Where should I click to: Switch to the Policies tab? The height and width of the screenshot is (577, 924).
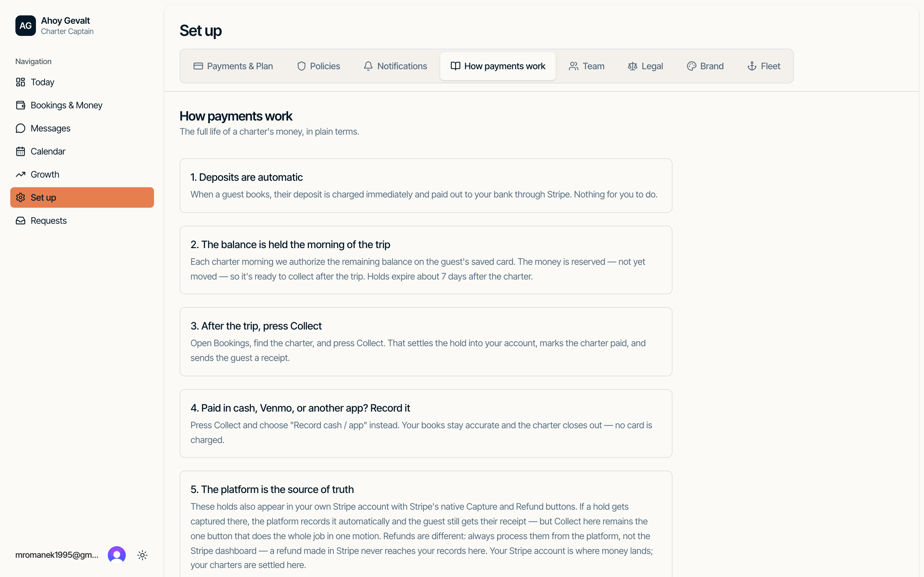point(319,66)
